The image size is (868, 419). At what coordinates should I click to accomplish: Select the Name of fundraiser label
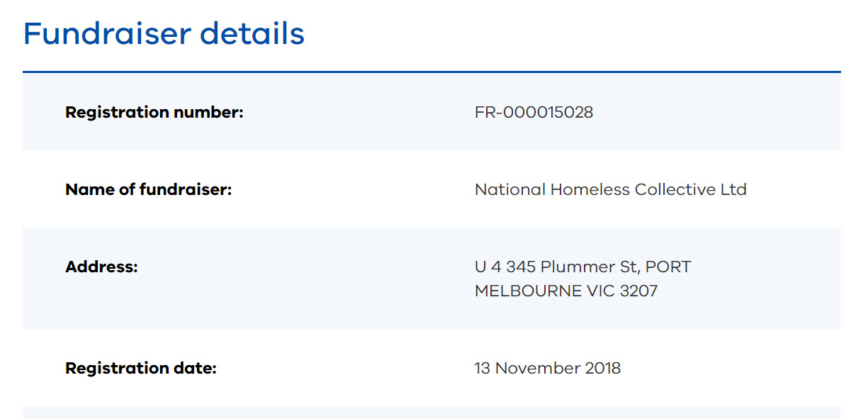[148, 189]
